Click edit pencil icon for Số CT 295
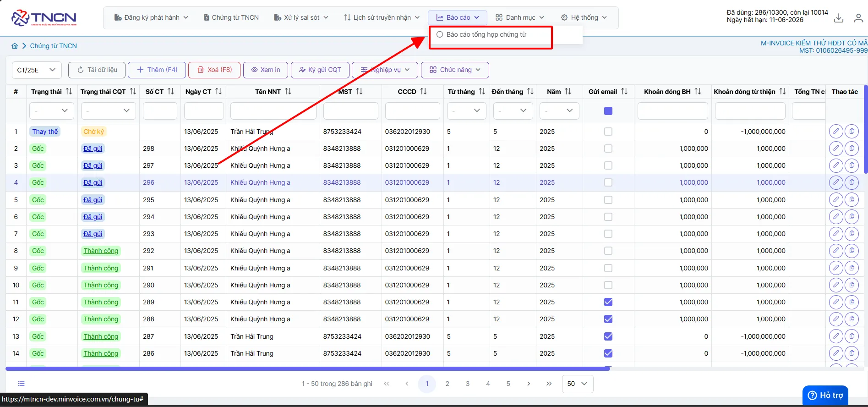The width and height of the screenshot is (868, 407). coord(836,200)
